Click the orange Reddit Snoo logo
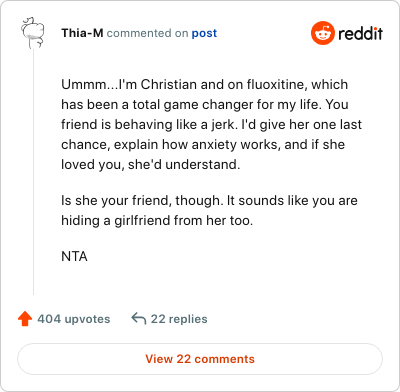Screen dimensions: 400x392 coord(322,33)
